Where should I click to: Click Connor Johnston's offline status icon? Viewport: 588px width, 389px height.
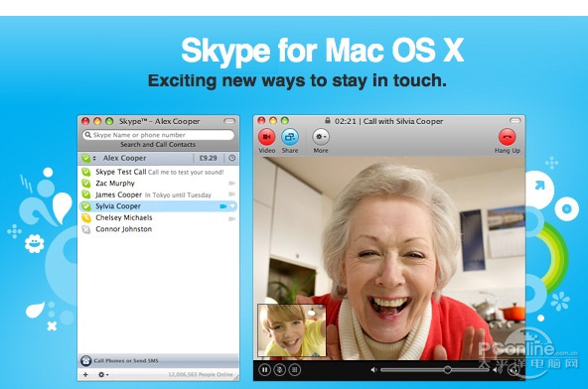[x=86, y=229]
